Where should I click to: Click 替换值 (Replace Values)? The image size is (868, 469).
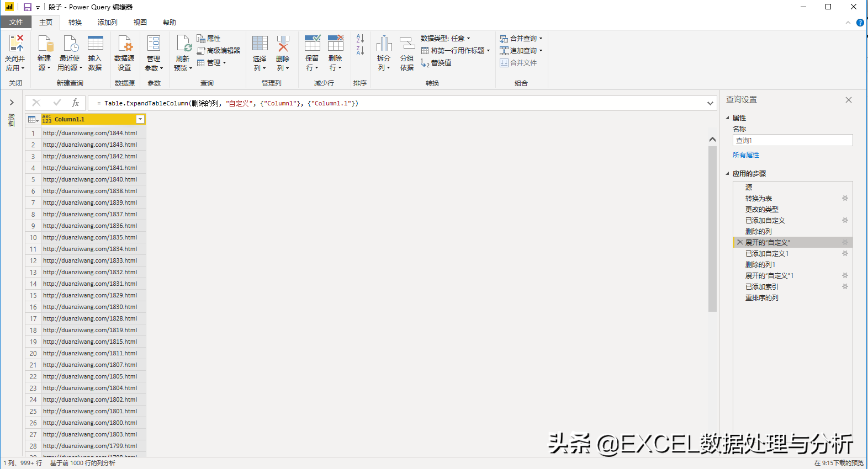click(x=436, y=63)
